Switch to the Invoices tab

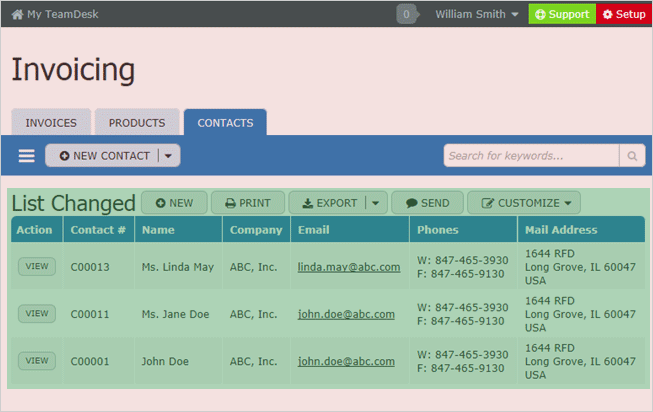point(51,122)
